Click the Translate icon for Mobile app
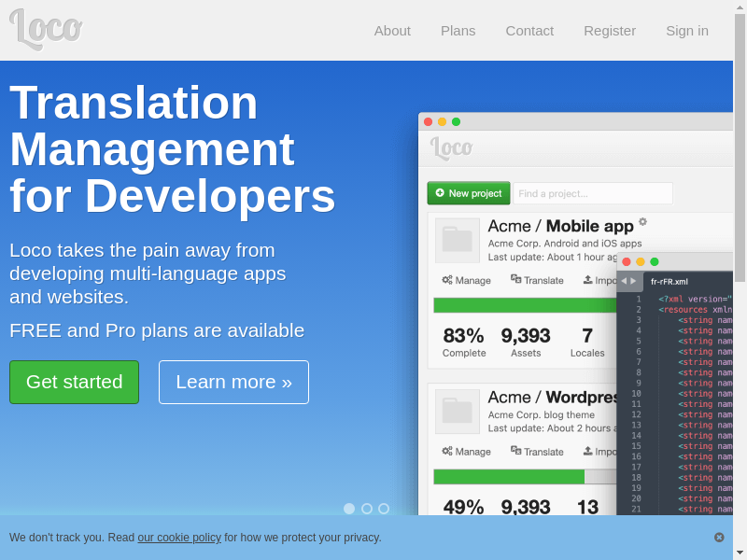This screenshot has height=560, width=747. [x=516, y=280]
